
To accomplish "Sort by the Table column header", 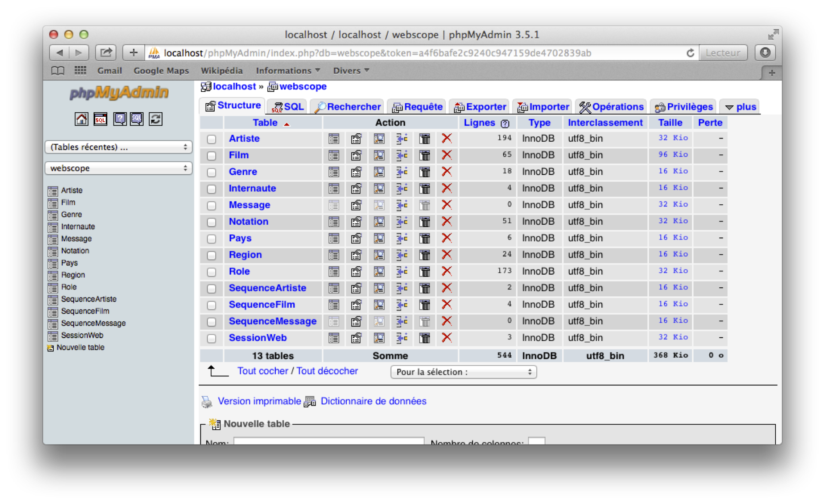I will pos(265,123).
